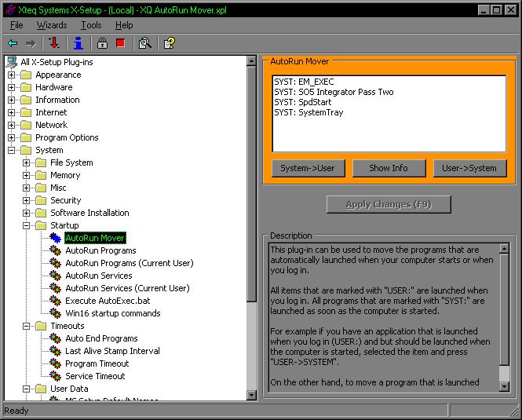Expand the Hardware tree node
This screenshot has height=420, width=522.
(x=11, y=87)
